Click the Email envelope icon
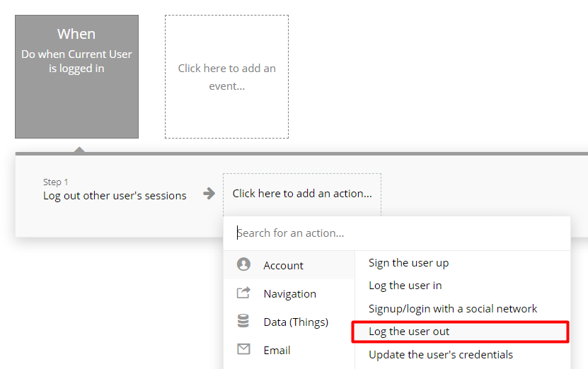588x369 pixels. (x=243, y=349)
